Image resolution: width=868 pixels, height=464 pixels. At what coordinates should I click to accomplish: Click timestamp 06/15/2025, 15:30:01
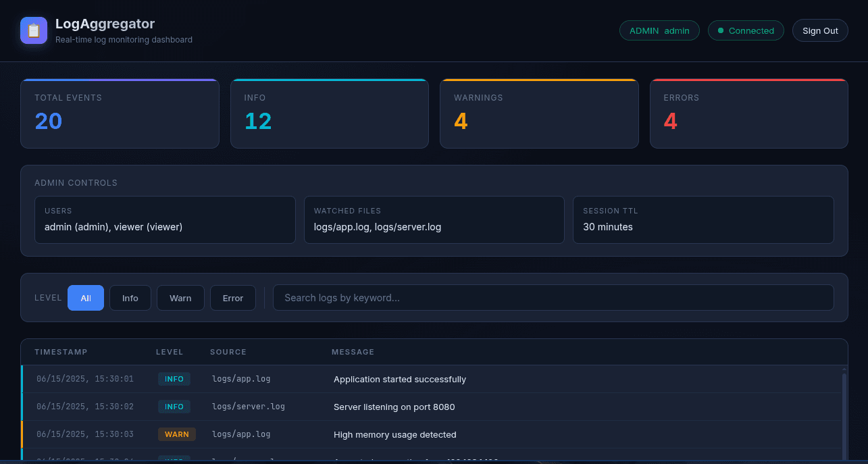(85, 379)
